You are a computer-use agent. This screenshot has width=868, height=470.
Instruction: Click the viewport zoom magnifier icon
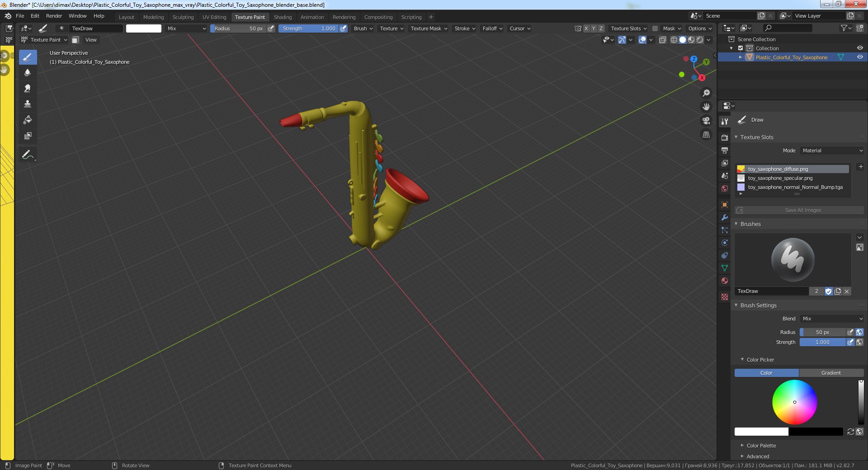[706, 93]
